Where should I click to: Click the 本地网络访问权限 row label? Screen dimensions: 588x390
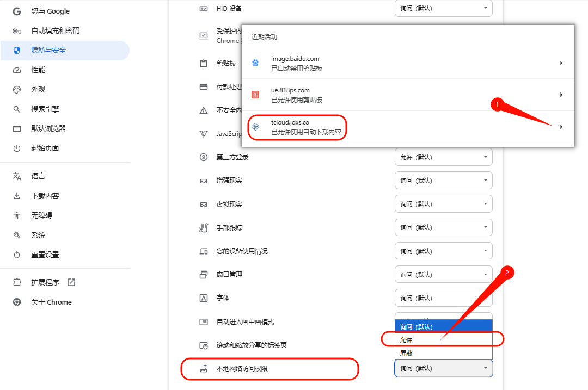[x=242, y=369]
